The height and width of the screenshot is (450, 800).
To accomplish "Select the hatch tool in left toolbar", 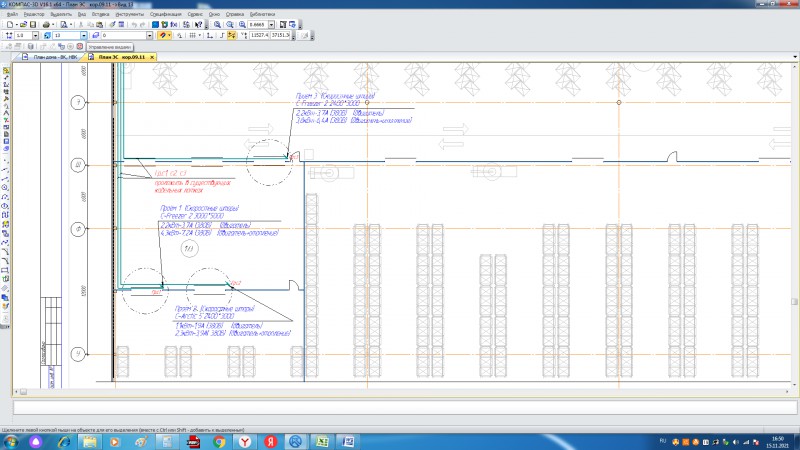I will (x=5, y=288).
